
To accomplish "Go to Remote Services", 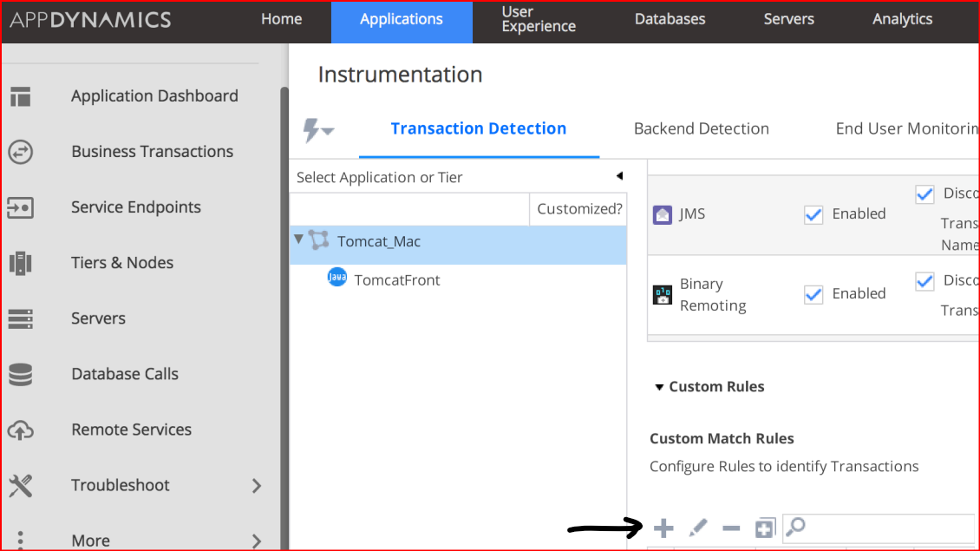I will click(131, 430).
